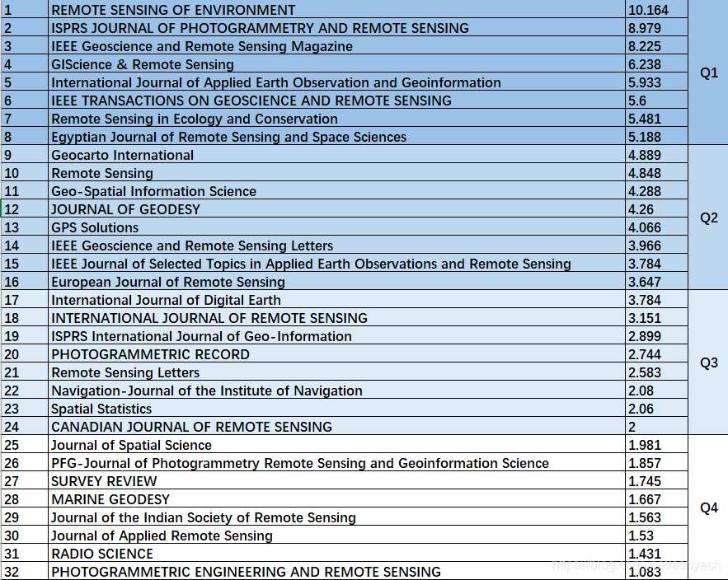Viewport: 728px width, 580px height.
Task: Click the value 2.744 for PHOTOGRAMMETRIC RECORD
Action: coord(656,354)
